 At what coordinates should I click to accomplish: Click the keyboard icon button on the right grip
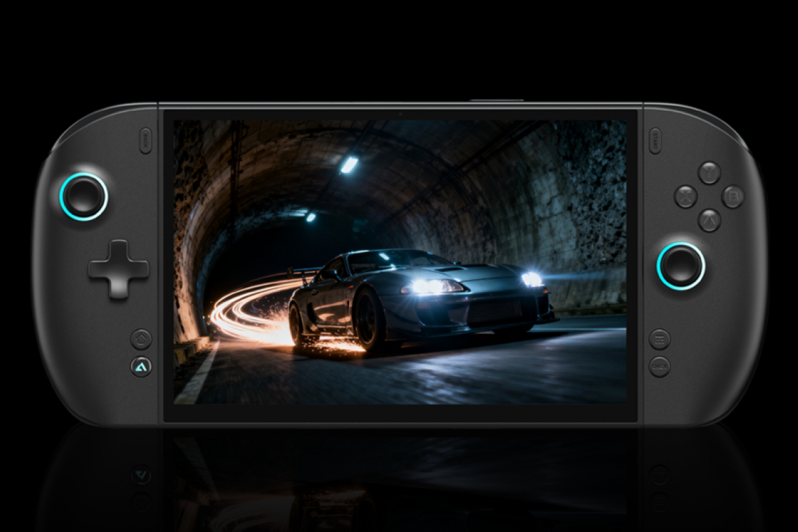pyautogui.click(x=659, y=339)
